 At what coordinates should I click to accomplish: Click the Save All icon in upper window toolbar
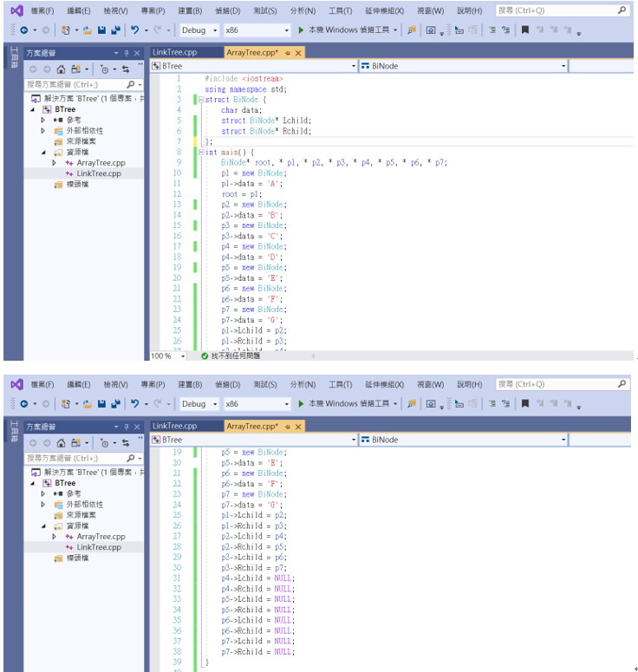(x=115, y=30)
